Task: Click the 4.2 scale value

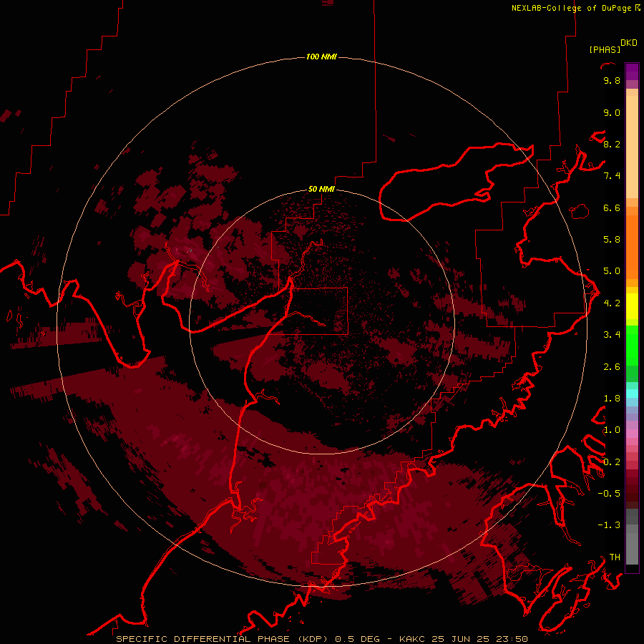Action: pos(612,303)
